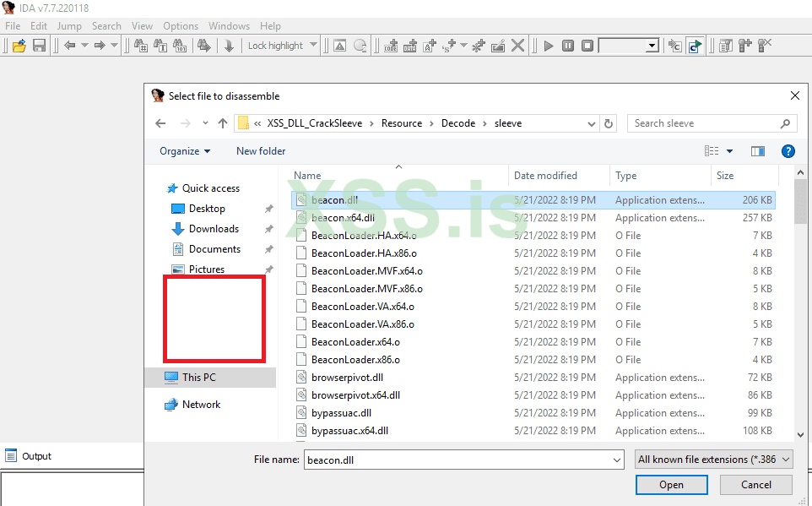Click the Open file toolbar icon in IDA
Screen dimensions: 812x506
pos(19,46)
